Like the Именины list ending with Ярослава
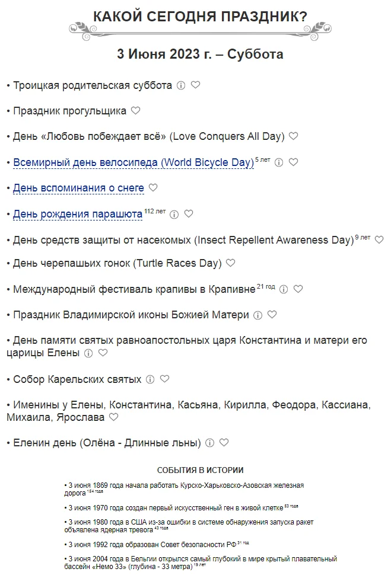This screenshot has height=588, width=391. coord(113,417)
